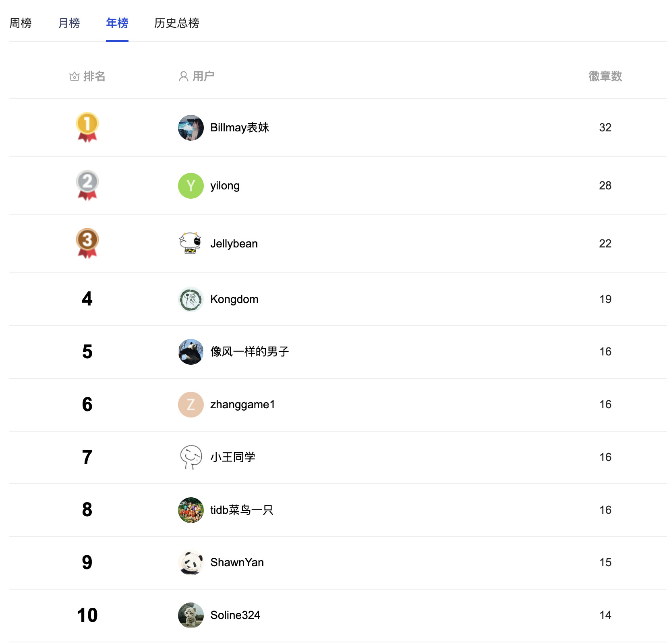Screen dimensions: 667x644
Task: Click rank number 9 beside ShawnYan
Action: click(87, 562)
